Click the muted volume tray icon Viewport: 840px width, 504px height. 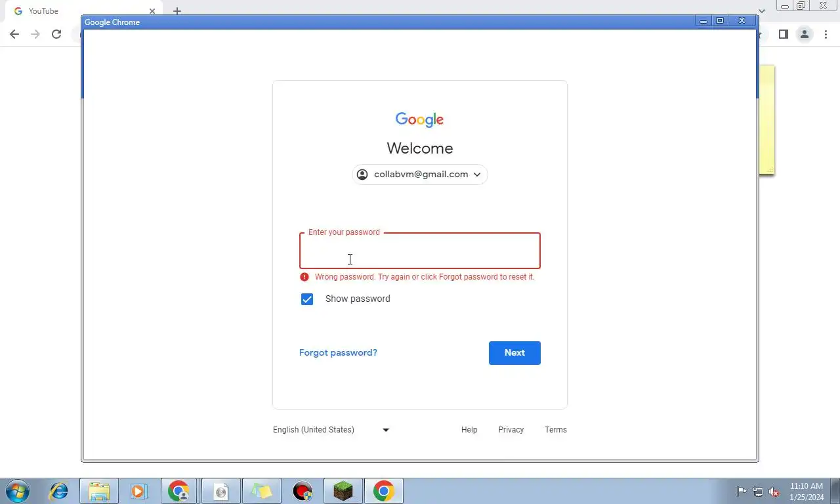[774, 492]
